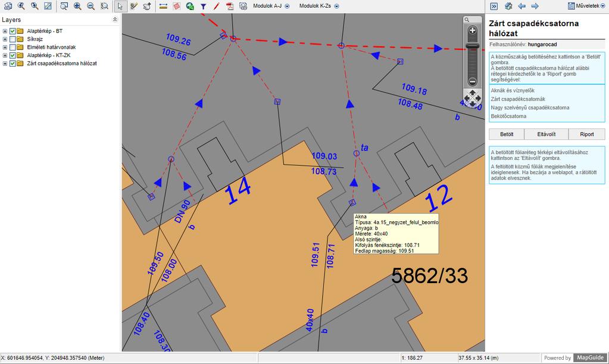
Task: Click parcel label 5862/33 on map
Action: tap(430, 276)
